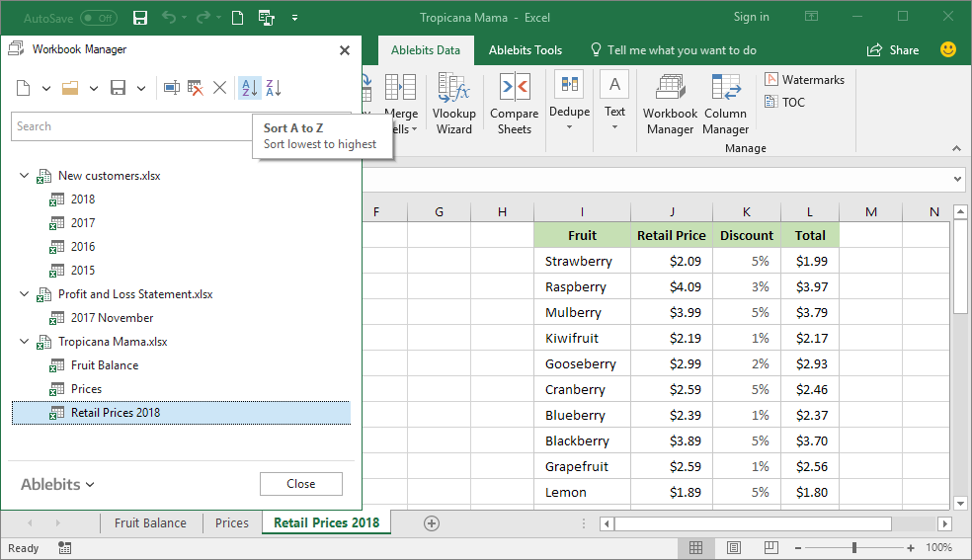Click Sort A to Z icon
Image resolution: width=972 pixels, height=560 pixels.
[249, 88]
